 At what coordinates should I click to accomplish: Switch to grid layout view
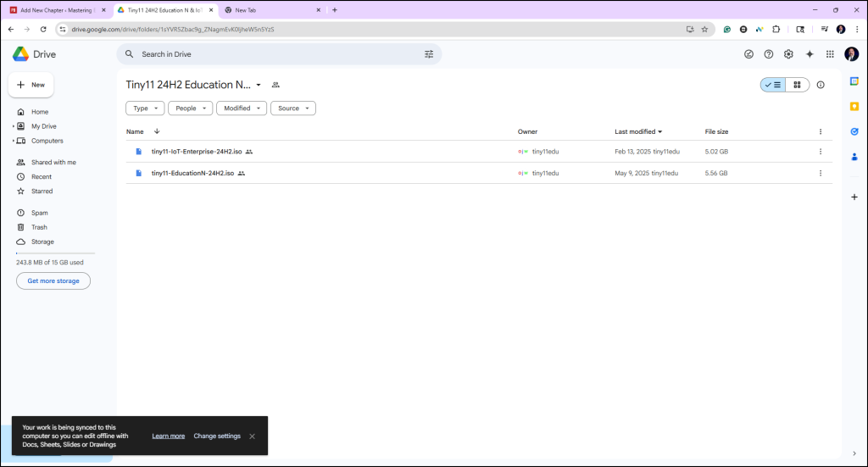point(797,85)
